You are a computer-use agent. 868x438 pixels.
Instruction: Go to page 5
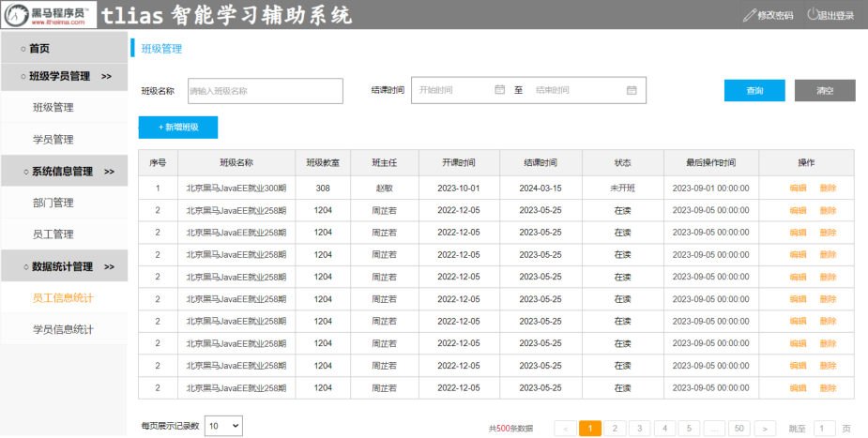pyautogui.click(x=689, y=428)
